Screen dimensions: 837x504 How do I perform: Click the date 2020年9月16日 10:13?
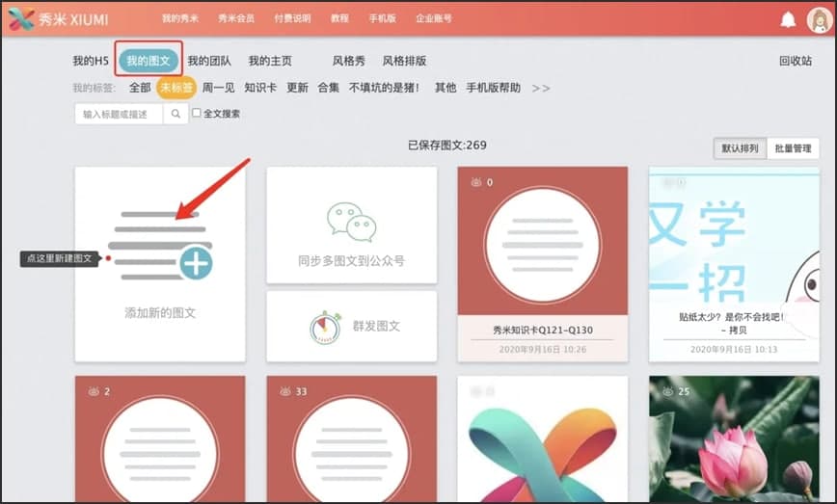coord(734,350)
